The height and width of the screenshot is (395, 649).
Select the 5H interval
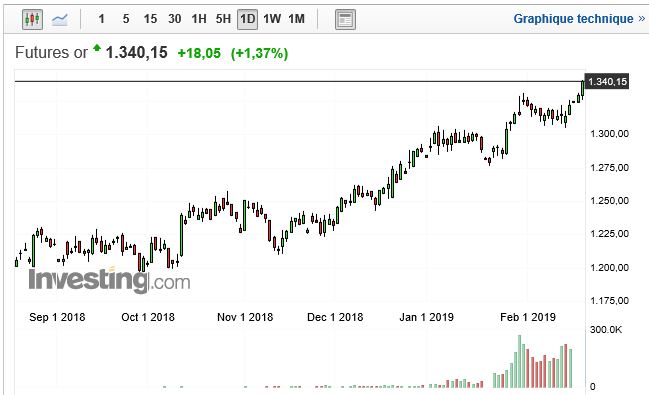pyautogui.click(x=223, y=19)
